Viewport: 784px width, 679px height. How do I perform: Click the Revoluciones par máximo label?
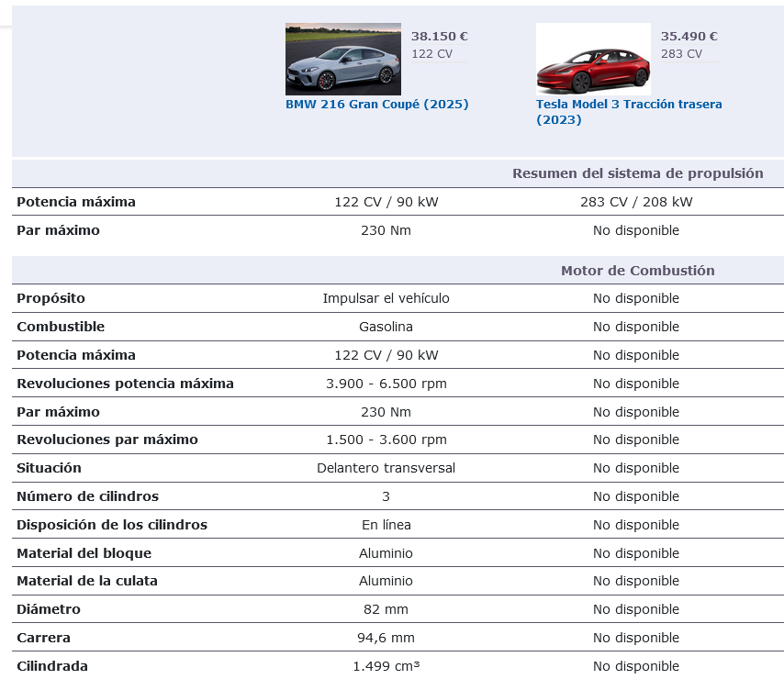(x=107, y=440)
